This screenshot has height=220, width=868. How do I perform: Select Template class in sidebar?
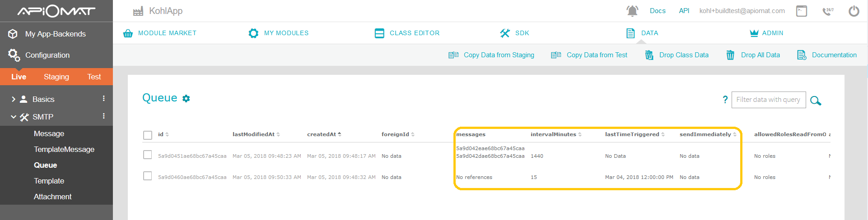(x=49, y=181)
